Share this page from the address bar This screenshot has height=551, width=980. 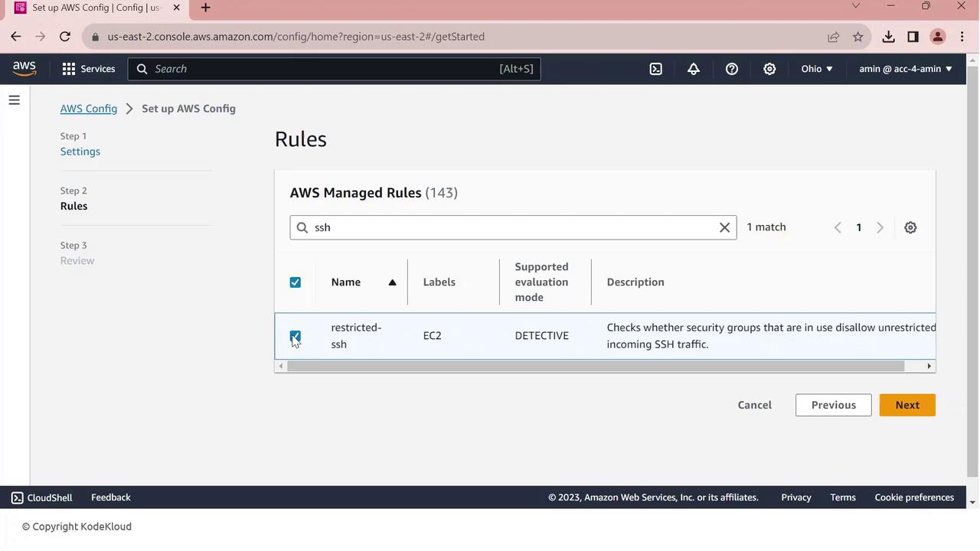click(x=833, y=37)
